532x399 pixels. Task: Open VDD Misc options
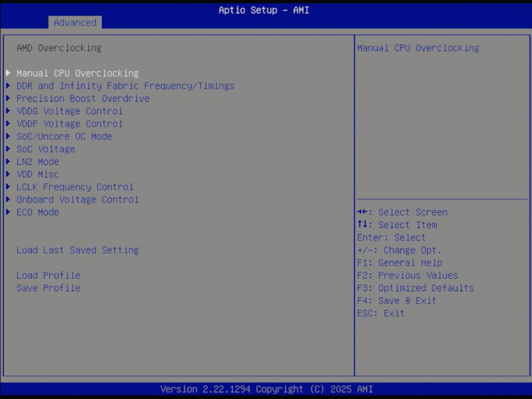[38, 174]
